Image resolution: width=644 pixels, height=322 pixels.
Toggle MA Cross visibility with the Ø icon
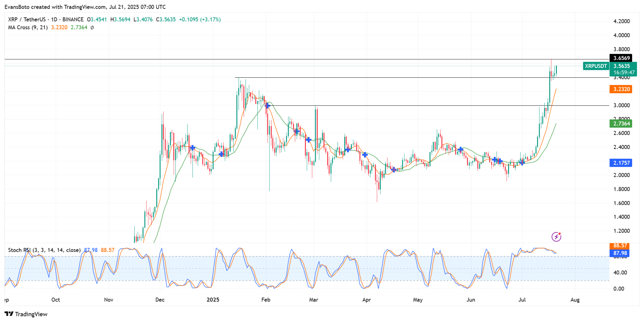pos(92,28)
